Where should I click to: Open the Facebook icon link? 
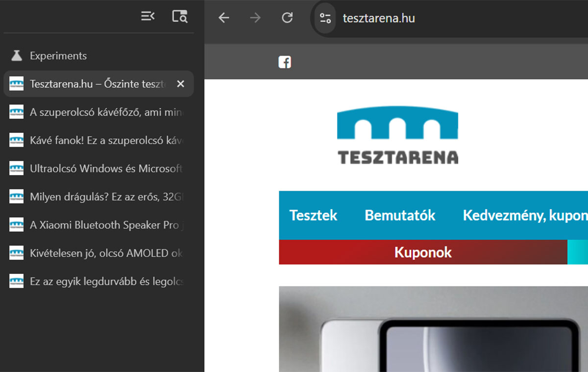[x=285, y=62]
